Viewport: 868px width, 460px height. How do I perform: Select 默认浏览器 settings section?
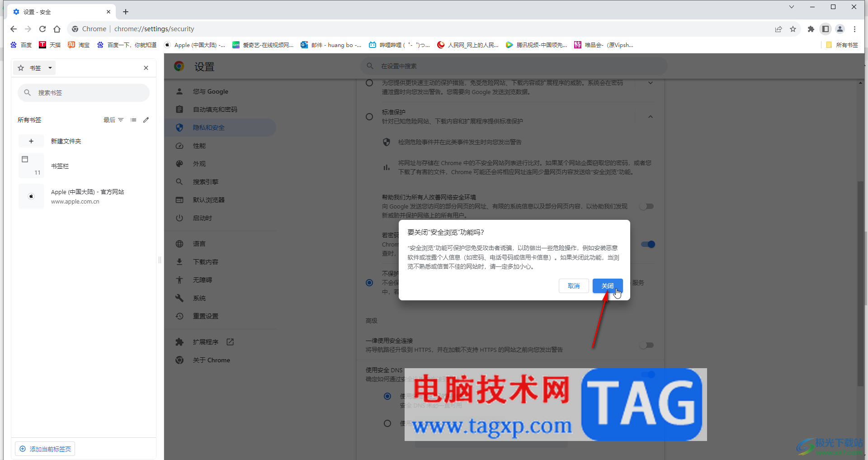pos(221,200)
